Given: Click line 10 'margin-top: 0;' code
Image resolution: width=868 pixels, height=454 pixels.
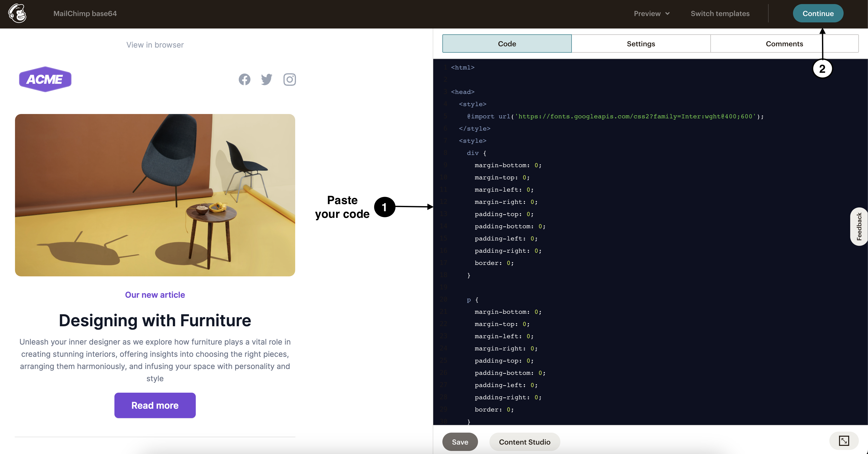Looking at the screenshot, I should click(502, 177).
